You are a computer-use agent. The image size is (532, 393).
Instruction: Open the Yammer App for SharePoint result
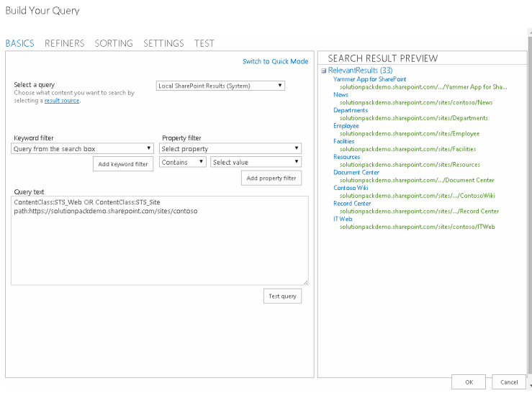(369, 79)
